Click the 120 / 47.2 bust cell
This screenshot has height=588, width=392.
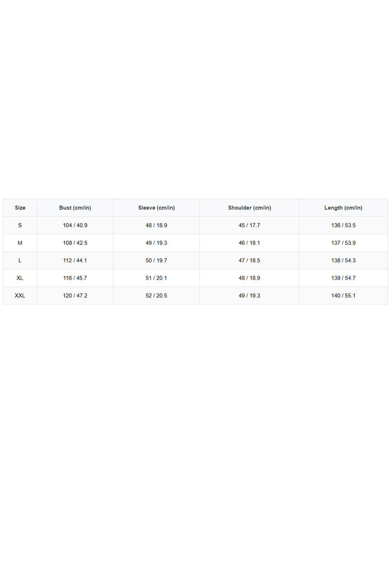(75, 296)
